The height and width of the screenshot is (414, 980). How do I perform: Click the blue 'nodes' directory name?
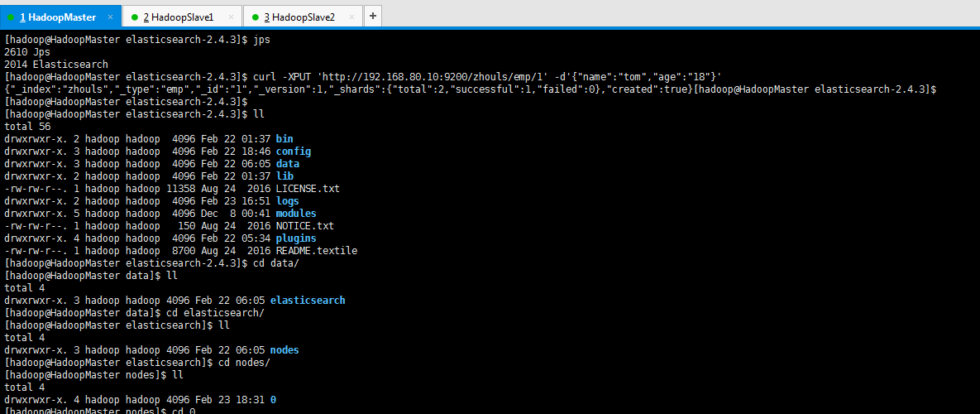(284, 350)
